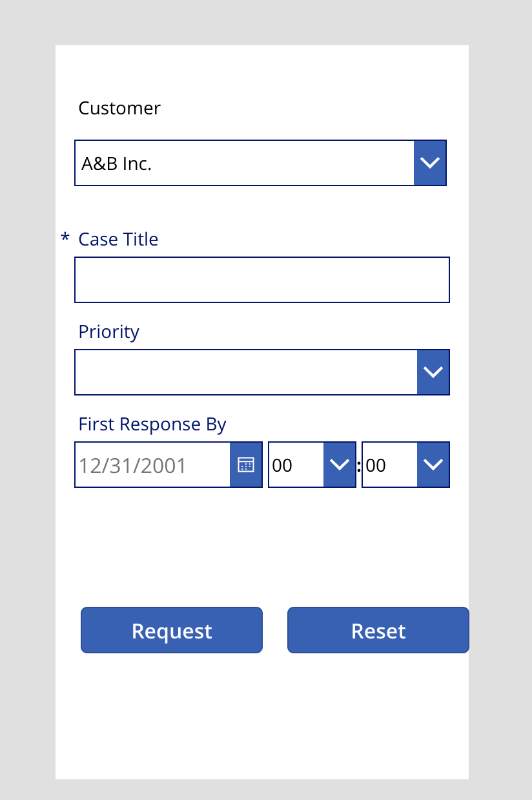
Task: Click the minute selector chevron arrow
Action: pos(433,465)
